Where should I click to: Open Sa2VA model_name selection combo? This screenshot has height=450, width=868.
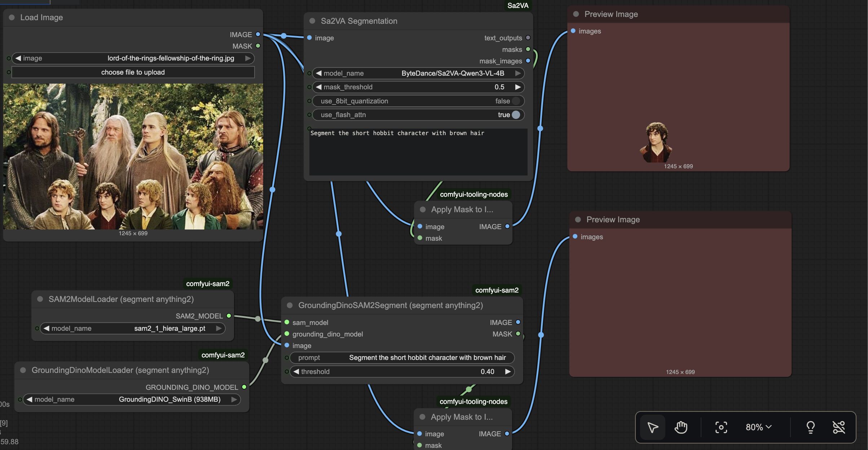click(x=418, y=73)
